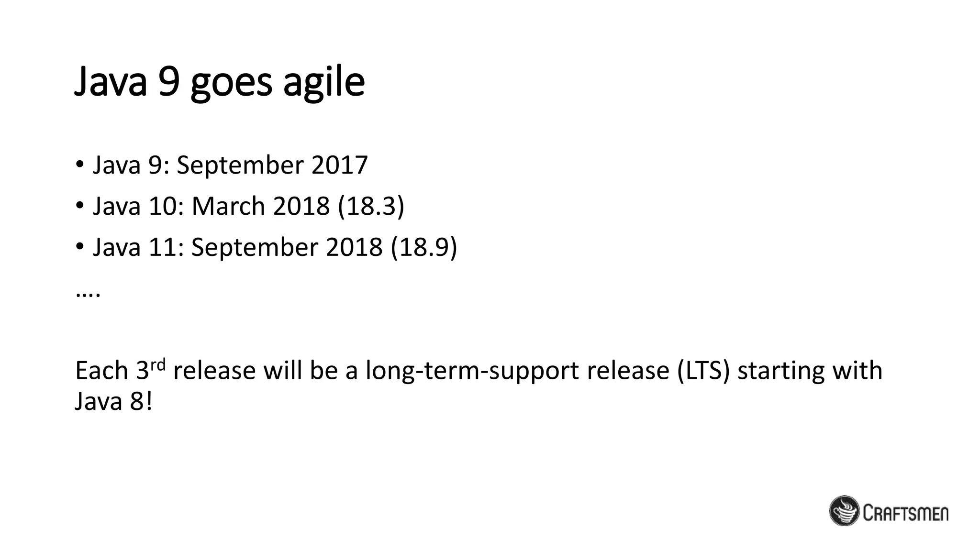Image resolution: width=980 pixels, height=551 pixels.
Task: Click the "March 2018" date text
Action: (261, 207)
